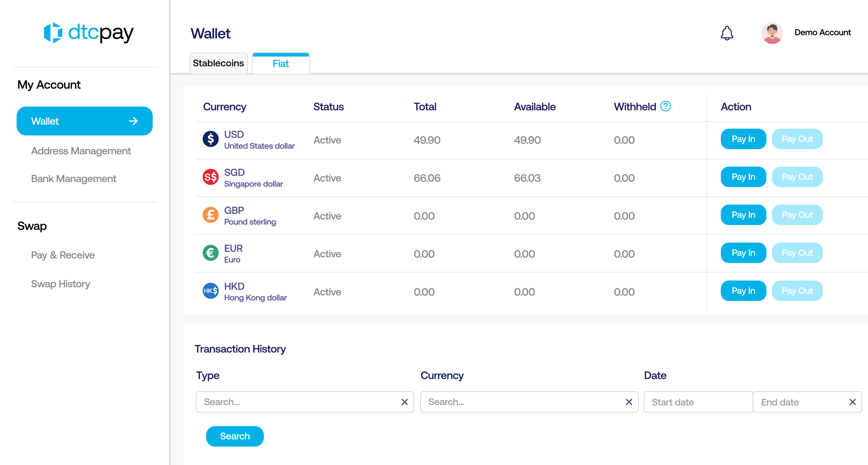
Task: Clear the Type search field
Action: pos(404,402)
